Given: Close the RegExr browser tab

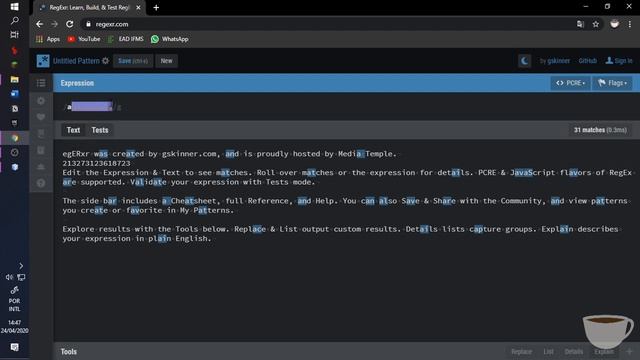Looking at the screenshot, I should pos(138,7).
